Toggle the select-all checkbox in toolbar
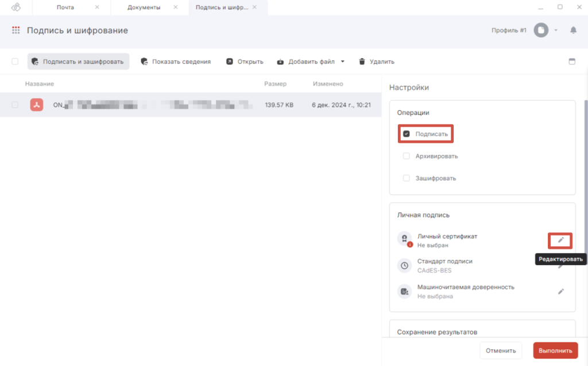 point(15,61)
